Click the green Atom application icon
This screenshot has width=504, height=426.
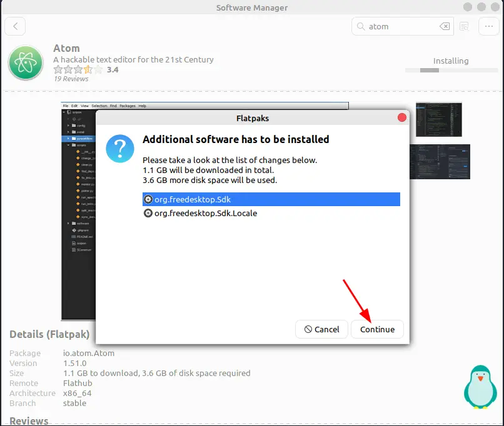point(26,62)
